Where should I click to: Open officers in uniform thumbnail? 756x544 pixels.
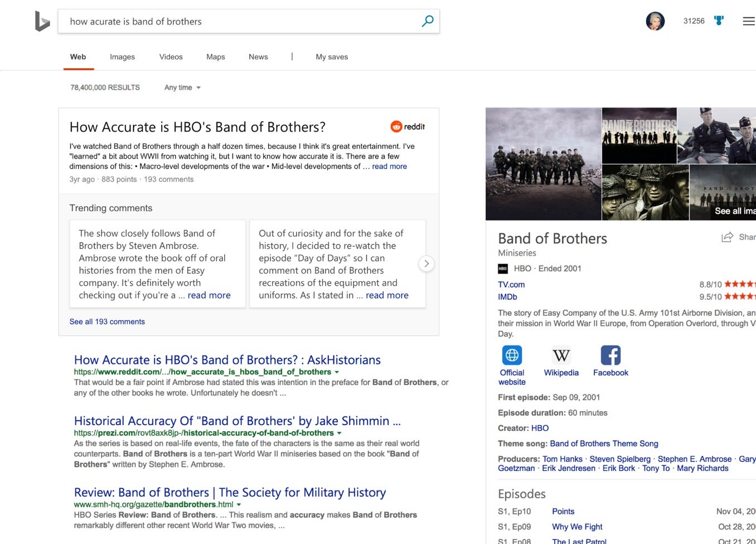pos(716,135)
